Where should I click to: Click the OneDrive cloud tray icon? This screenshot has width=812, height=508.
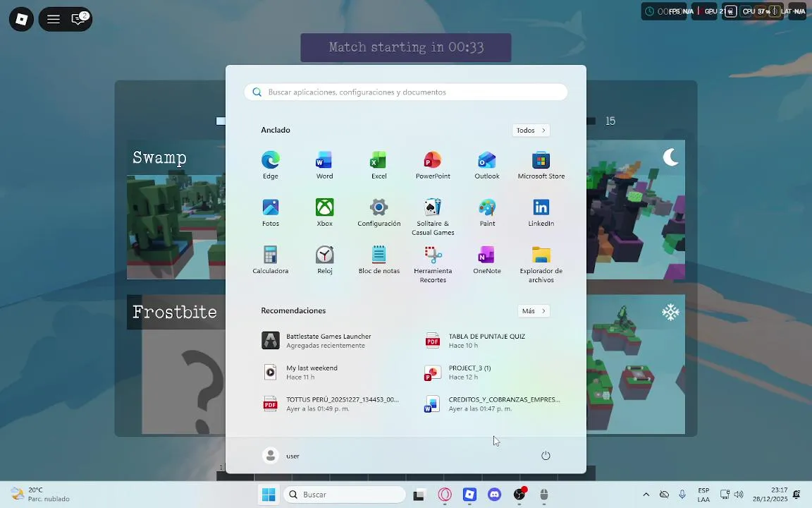pyautogui.click(x=664, y=495)
